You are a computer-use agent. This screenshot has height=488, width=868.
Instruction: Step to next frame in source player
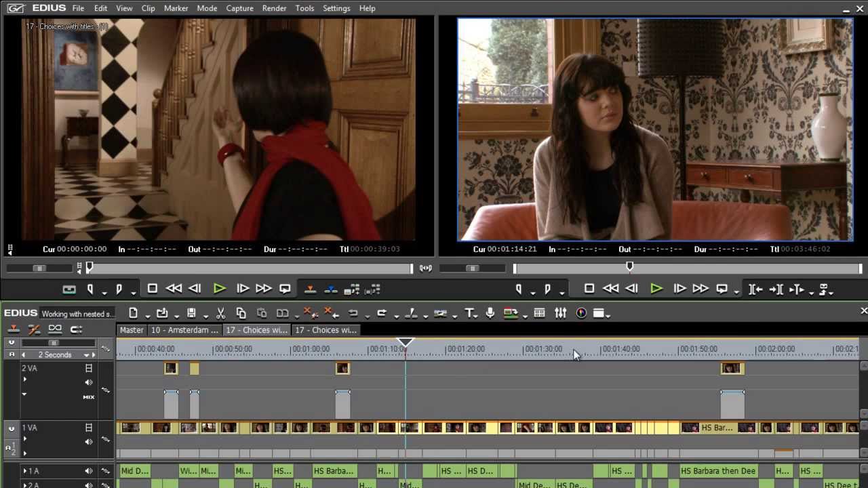(242, 289)
